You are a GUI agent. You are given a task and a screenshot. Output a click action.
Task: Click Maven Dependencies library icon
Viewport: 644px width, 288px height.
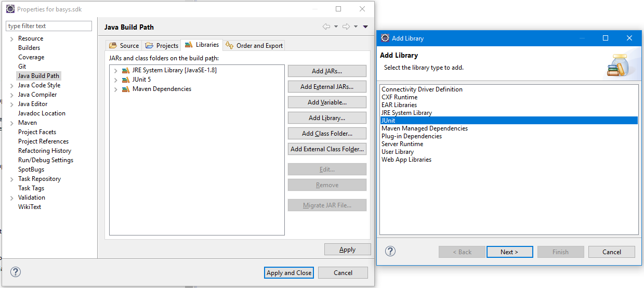coord(126,89)
